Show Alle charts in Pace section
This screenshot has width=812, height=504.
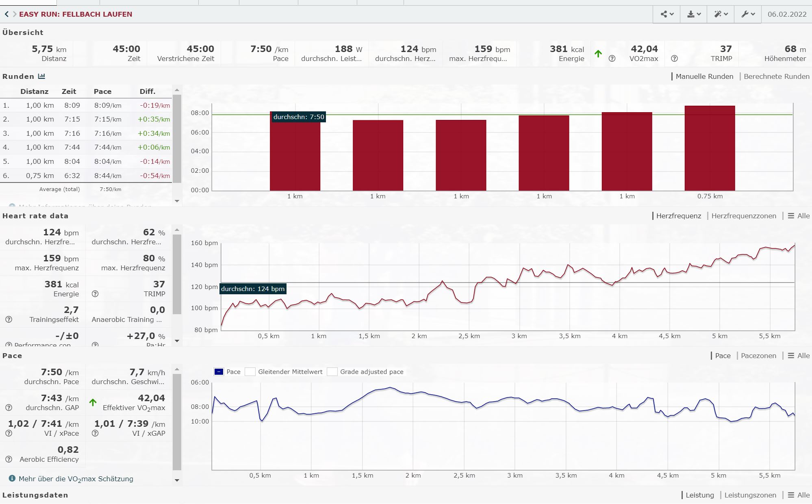(799, 356)
